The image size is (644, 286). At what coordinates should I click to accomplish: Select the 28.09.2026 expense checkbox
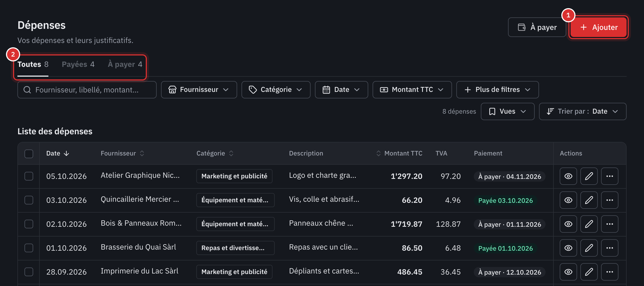(x=29, y=272)
